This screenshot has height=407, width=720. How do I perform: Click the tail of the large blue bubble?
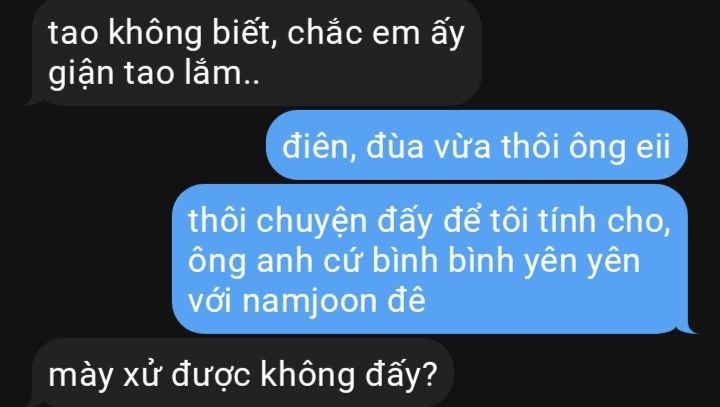688,328
